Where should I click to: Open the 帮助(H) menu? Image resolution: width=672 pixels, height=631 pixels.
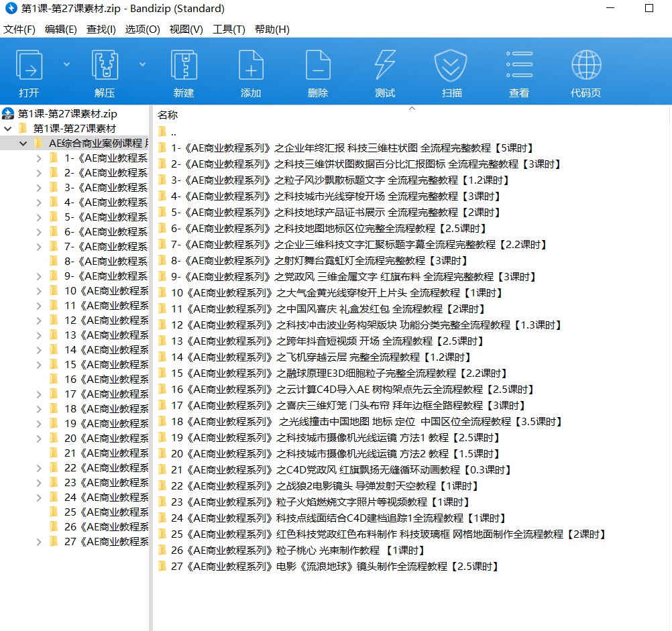click(272, 29)
